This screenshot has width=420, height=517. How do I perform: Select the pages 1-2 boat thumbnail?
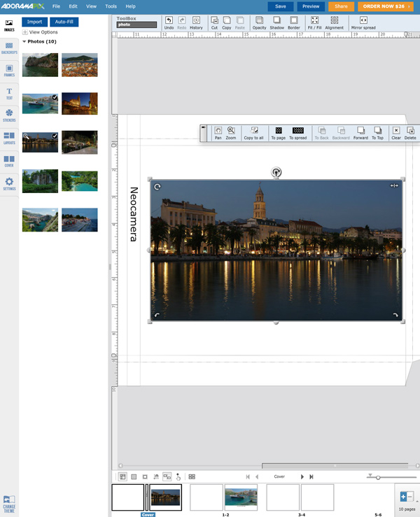(241, 497)
